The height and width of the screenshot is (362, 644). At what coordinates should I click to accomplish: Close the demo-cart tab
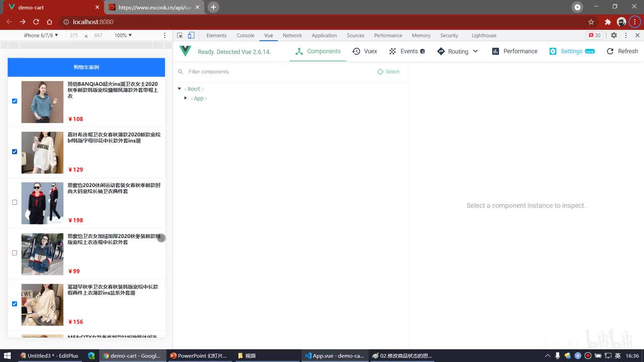97,8
